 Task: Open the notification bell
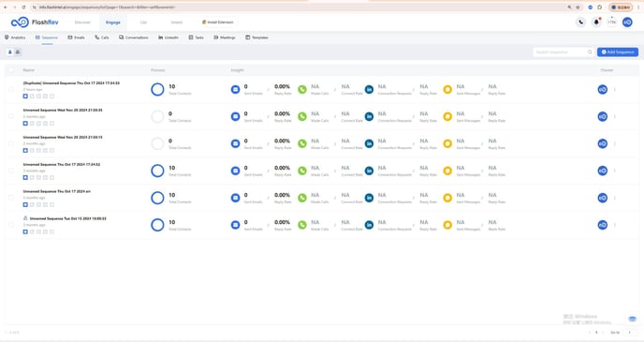coord(596,22)
